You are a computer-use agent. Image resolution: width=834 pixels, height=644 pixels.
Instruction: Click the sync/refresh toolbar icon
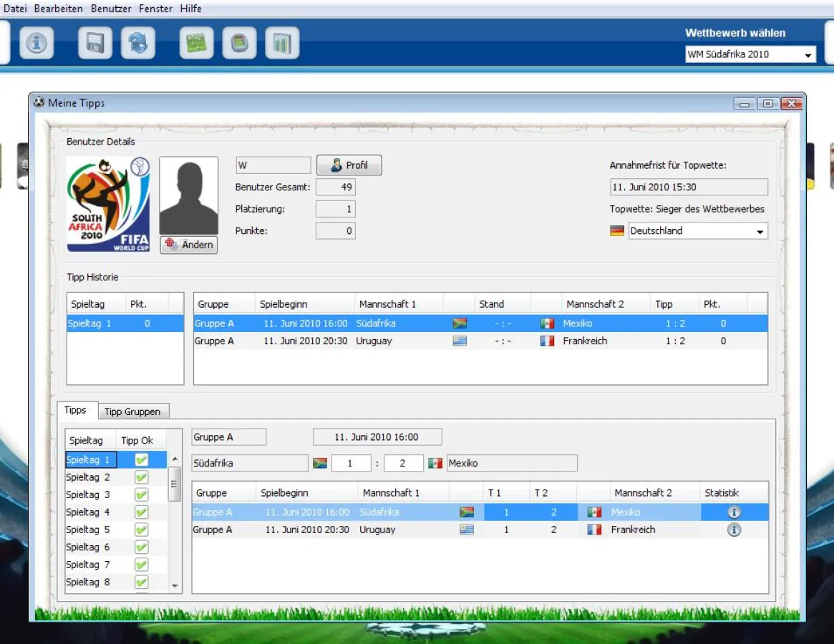click(x=138, y=42)
